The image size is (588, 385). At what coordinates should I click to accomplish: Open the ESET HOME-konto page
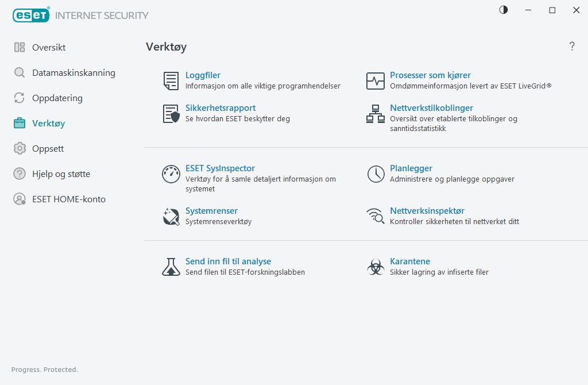click(x=69, y=199)
